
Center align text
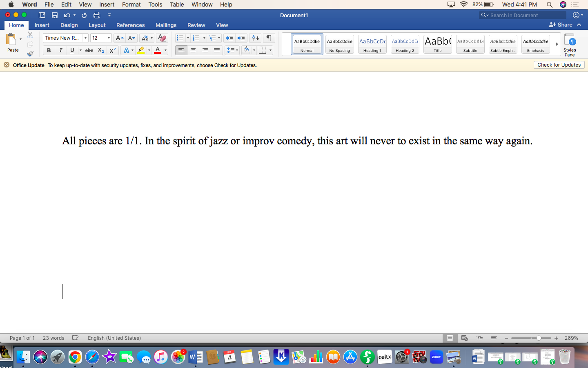click(193, 50)
